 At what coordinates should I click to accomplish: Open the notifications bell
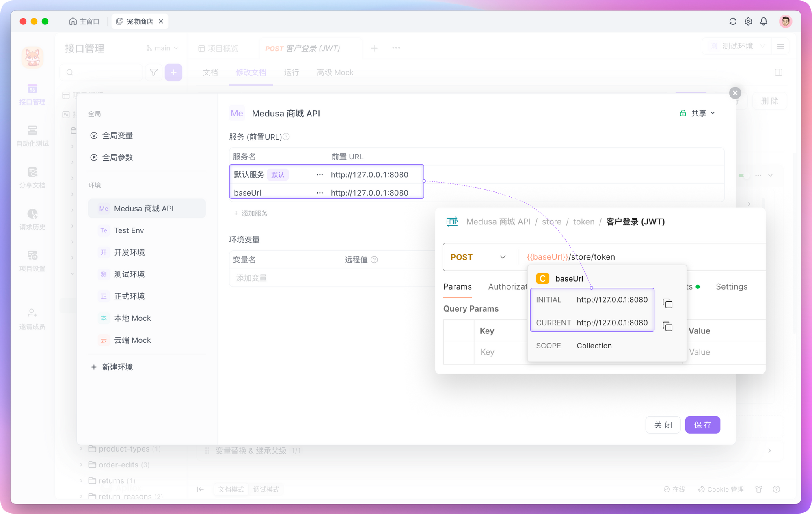[764, 22]
